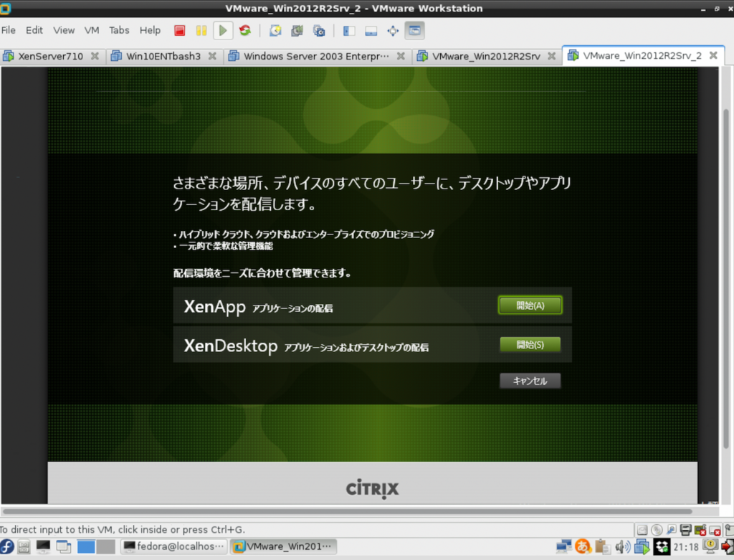Open the VM menu
The height and width of the screenshot is (560, 734).
(92, 30)
